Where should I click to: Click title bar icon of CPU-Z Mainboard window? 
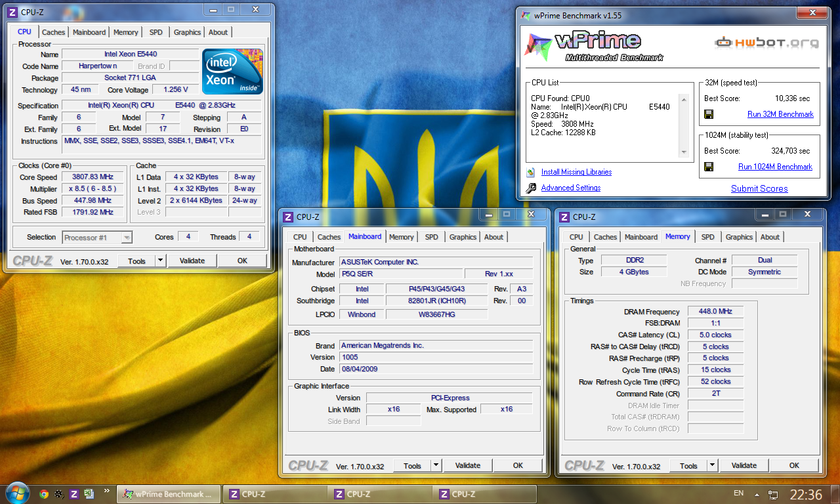coord(287,217)
